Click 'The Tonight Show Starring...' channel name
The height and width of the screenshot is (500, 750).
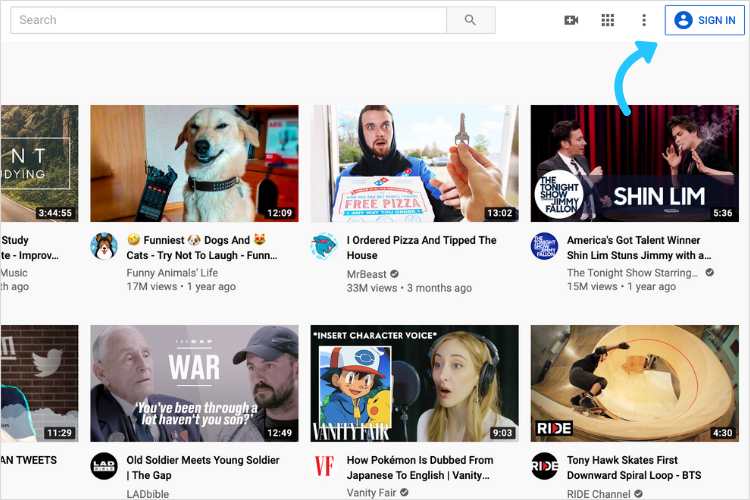click(x=632, y=273)
